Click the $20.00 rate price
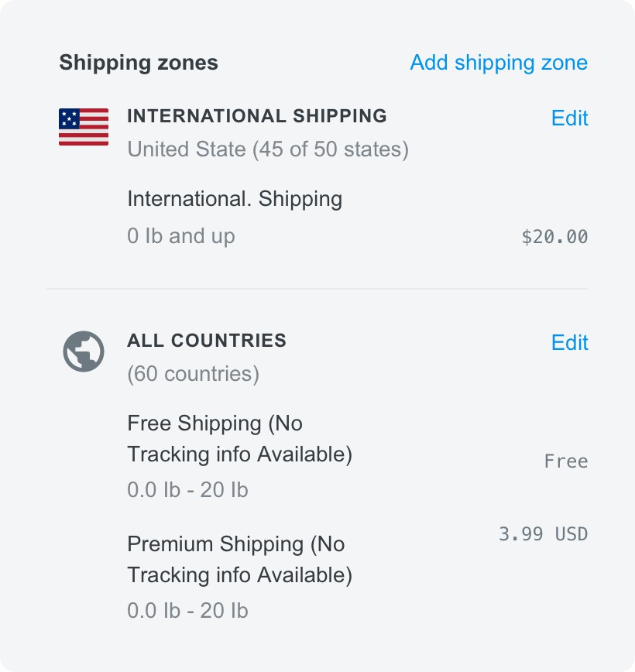This screenshot has width=635, height=672. tap(554, 237)
